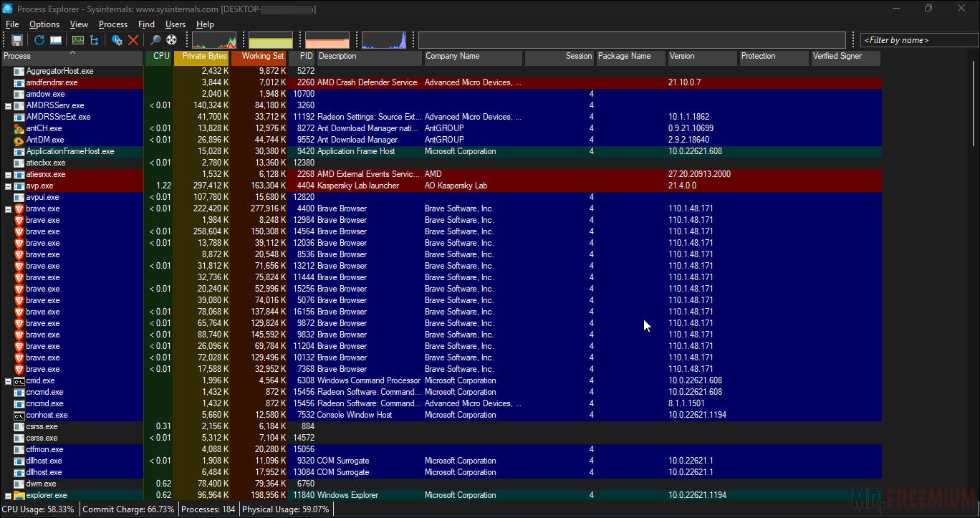Collapse the explorer.exe tree node
The height and width of the screenshot is (518, 980).
point(8,495)
